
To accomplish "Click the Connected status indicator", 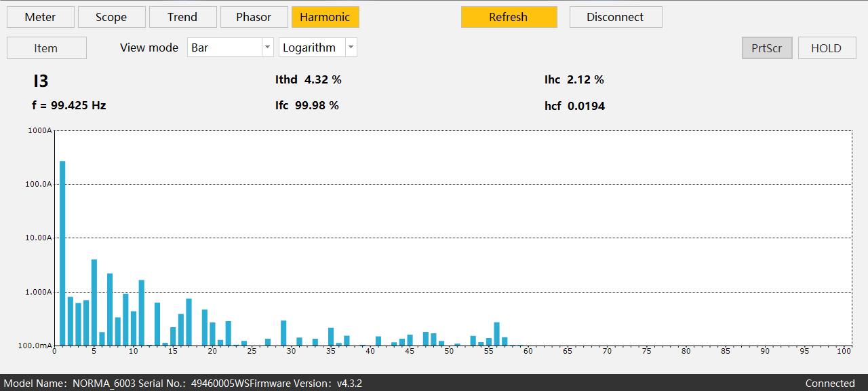I will (830, 384).
